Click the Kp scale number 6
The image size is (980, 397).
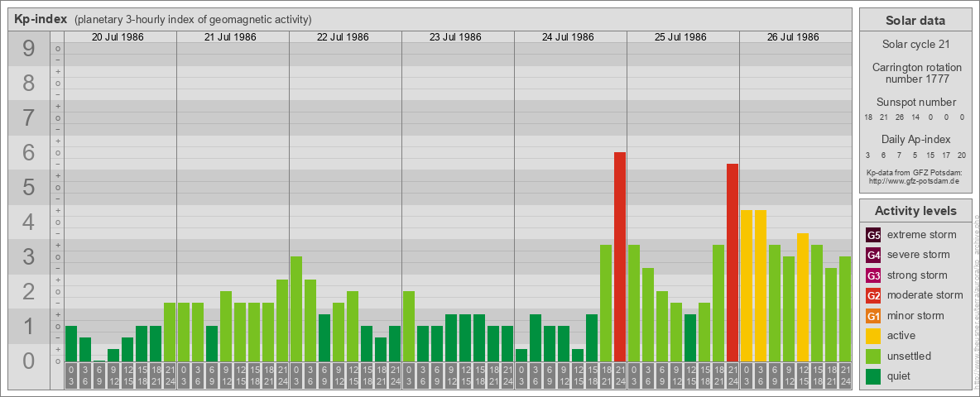[29, 152]
